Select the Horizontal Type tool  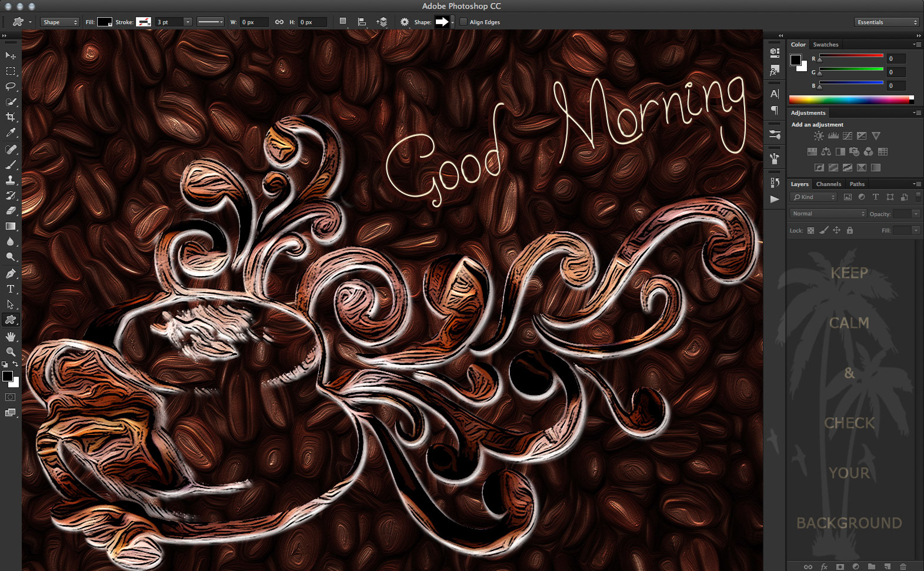(x=11, y=289)
